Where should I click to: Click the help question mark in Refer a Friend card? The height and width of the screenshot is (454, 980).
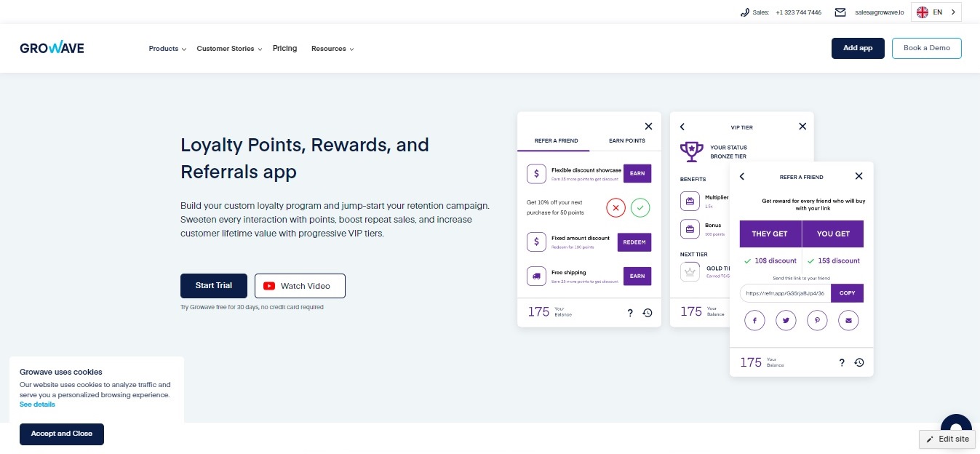842,362
